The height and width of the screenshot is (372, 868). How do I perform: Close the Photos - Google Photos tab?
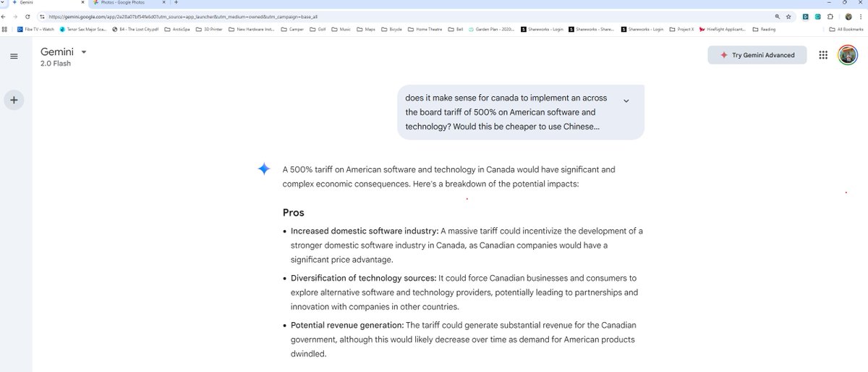164,3
